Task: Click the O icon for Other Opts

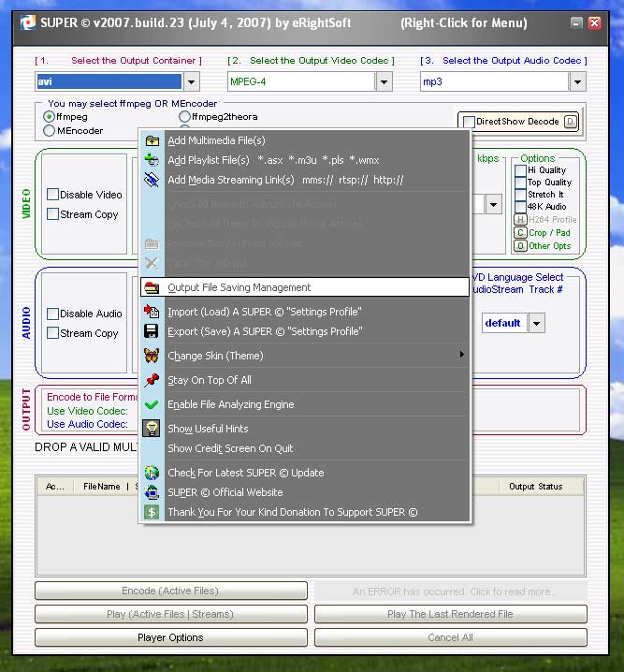Action: 520,246
